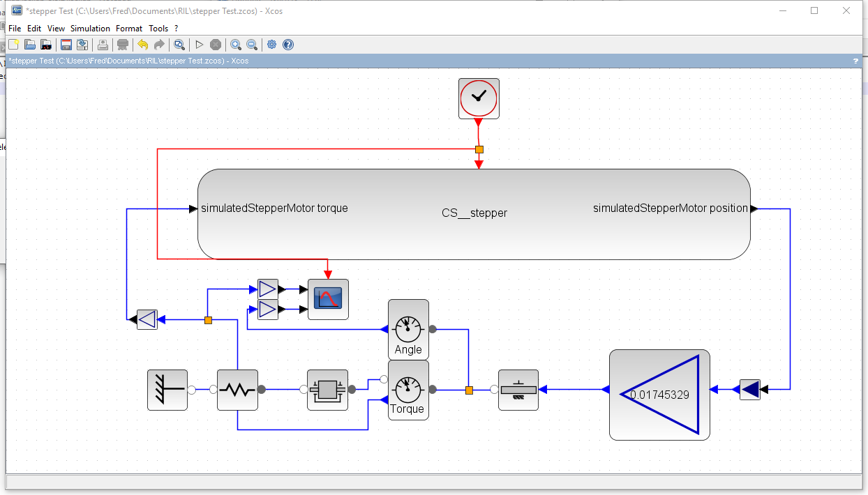Viewport: 868px width, 495px height.
Task: Click the Fit diagram to view icon
Action: coord(179,45)
